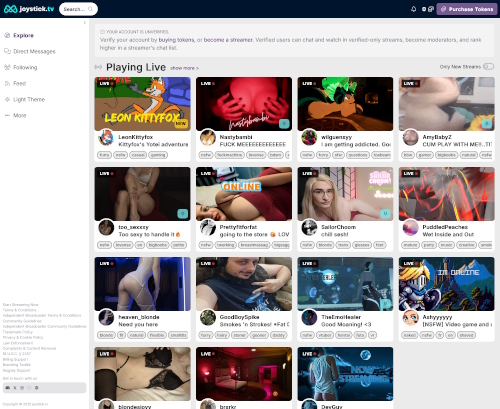Open the Discord social icon
Viewport: 500px width, 409px height.
coord(8,388)
